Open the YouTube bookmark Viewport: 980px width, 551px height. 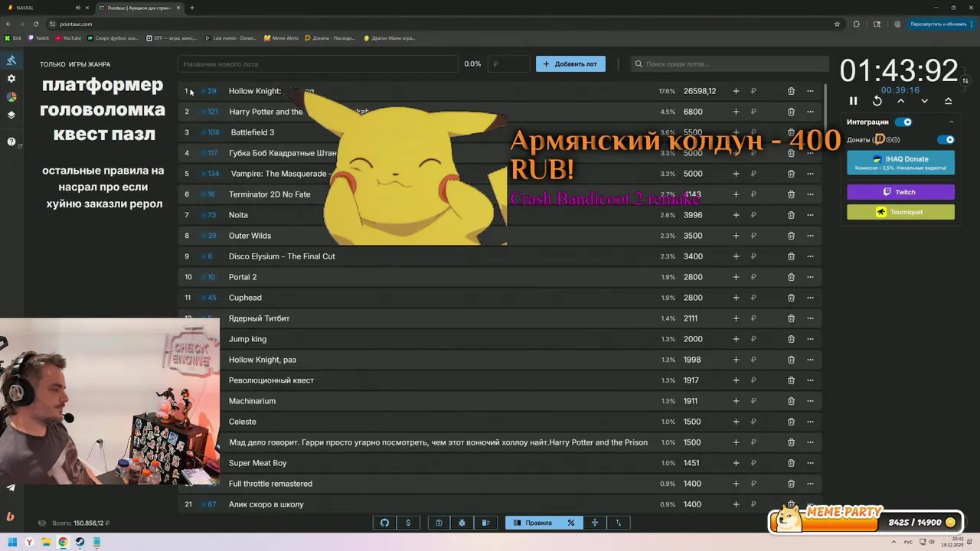point(68,37)
